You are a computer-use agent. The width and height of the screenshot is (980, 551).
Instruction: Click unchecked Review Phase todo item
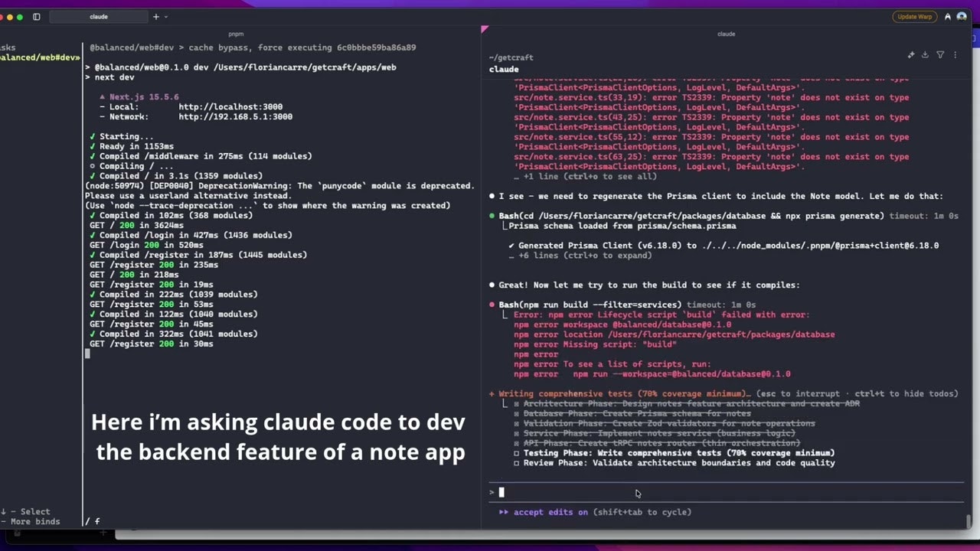coord(674,463)
